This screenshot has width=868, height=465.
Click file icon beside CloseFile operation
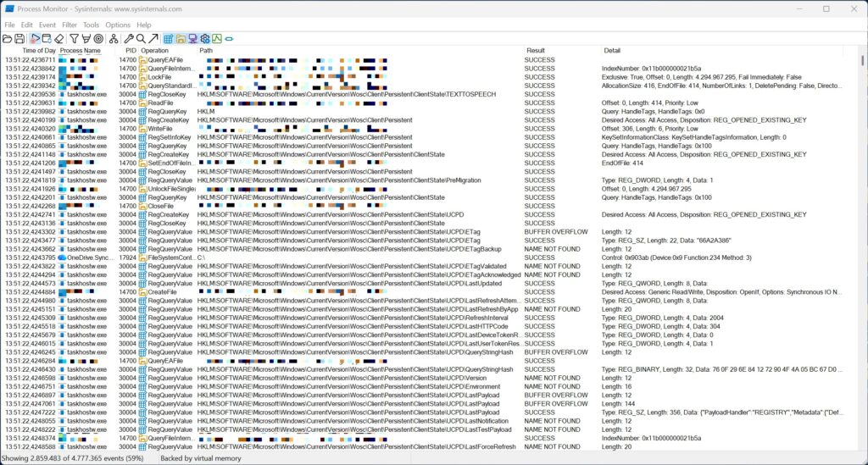point(142,206)
